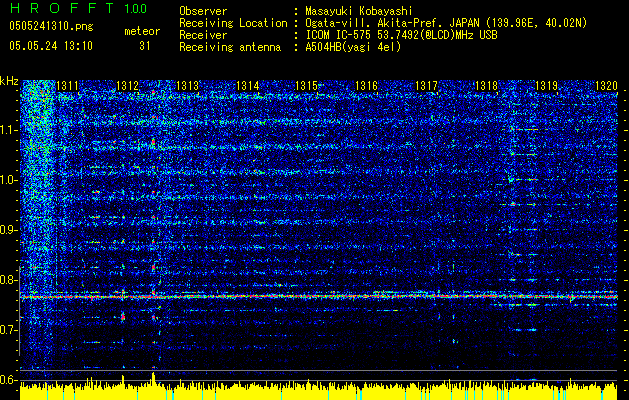This screenshot has height=400, width=629.
Task: Click the 0.8 frequency axis label
Action: [9, 280]
